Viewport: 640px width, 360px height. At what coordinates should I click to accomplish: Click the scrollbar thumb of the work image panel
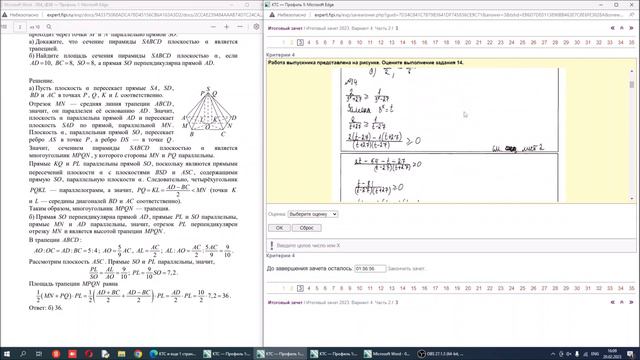(x=632, y=84)
